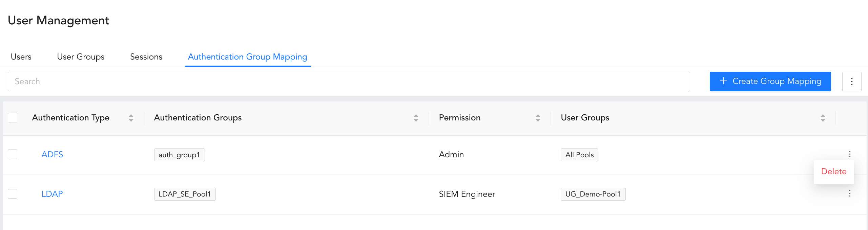Open the Sessions tab
The image size is (868, 230).
coord(146,57)
